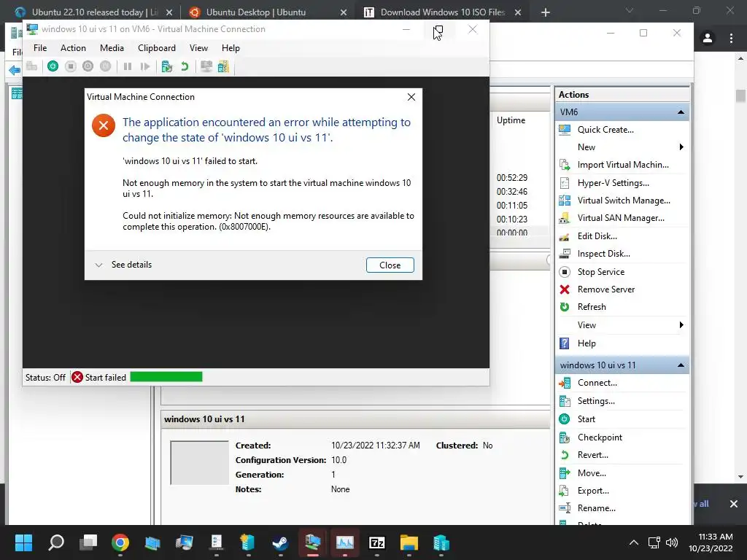The width and height of the screenshot is (747, 560).
Task: Click the Reset play-step icon in toolbar
Action: (x=145, y=66)
